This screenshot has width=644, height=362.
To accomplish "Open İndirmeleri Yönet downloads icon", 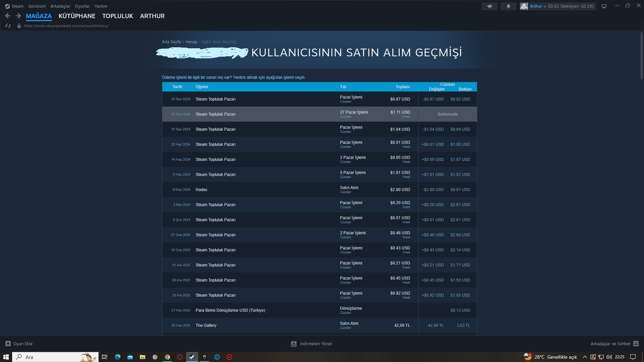I will click(294, 344).
